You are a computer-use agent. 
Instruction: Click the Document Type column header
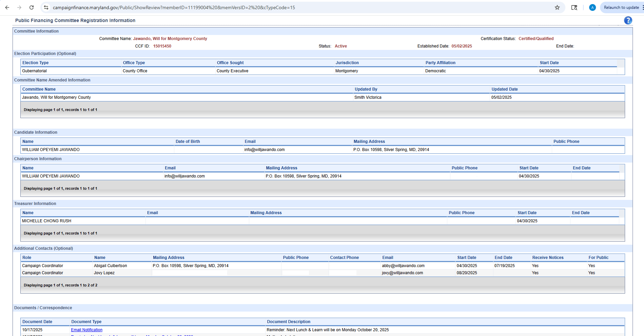pos(86,322)
